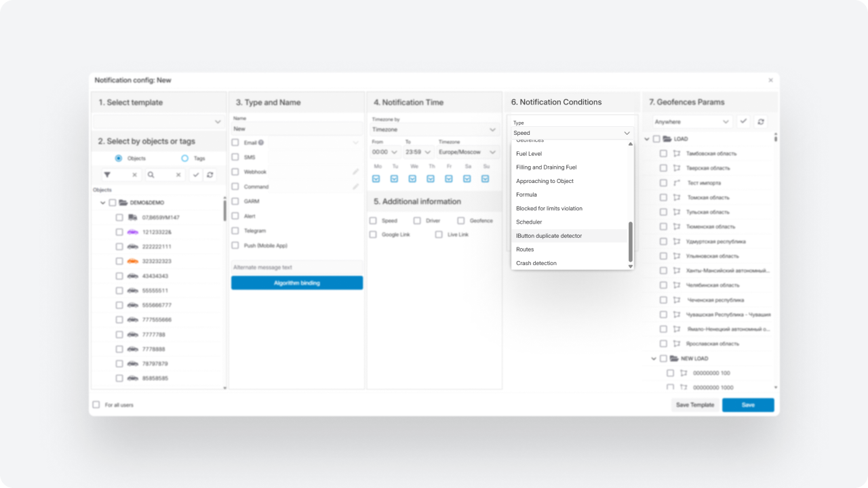Screen dimensions: 868x488
Task: Click the filter funnel icon in objects panel
Action: click(x=107, y=175)
